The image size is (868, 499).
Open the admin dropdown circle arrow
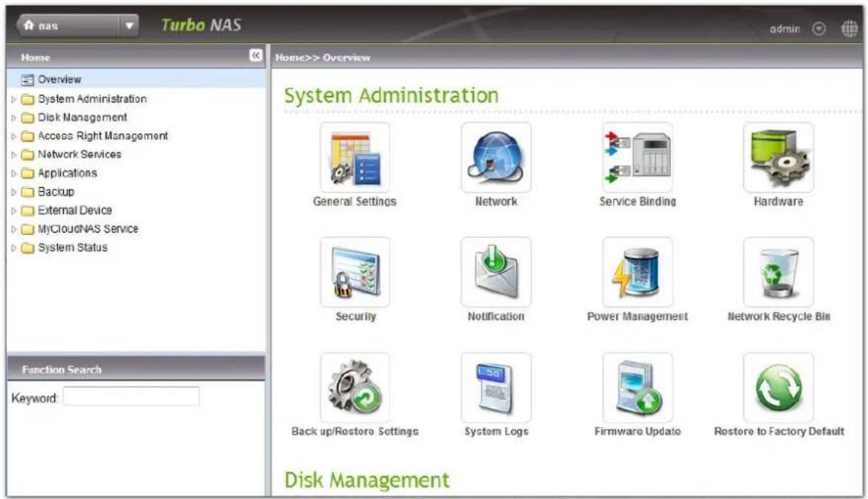(819, 29)
